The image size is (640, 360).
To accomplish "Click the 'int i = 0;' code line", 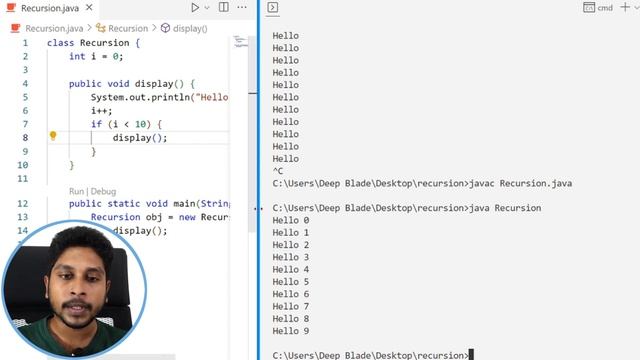I will pos(96,56).
